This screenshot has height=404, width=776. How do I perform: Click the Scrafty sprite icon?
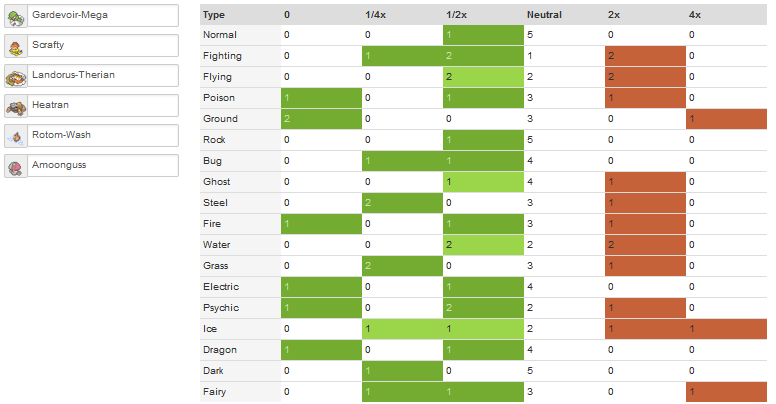[x=16, y=49]
